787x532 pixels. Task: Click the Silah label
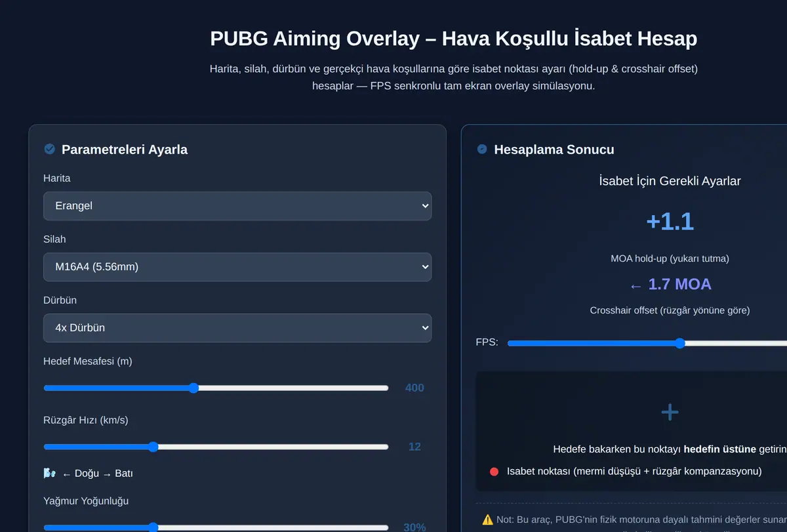tap(54, 239)
